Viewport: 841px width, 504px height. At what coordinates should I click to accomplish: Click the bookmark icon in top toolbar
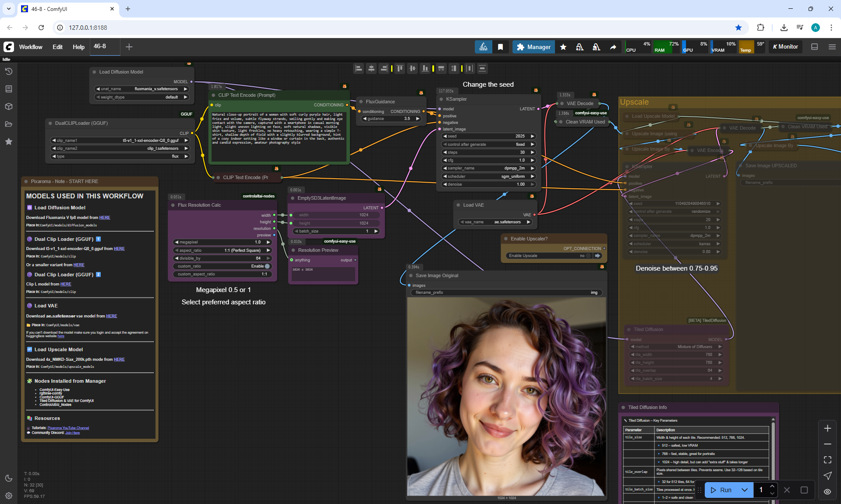[x=500, y=47]
